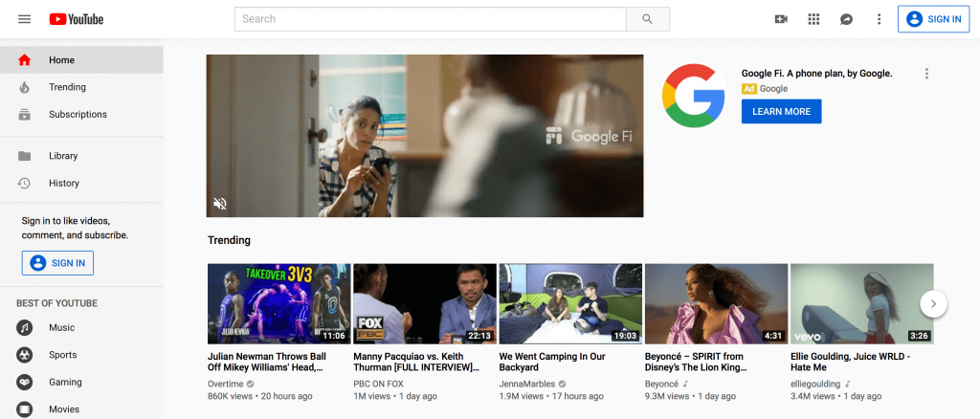Click the Gaming category icon
Image resolution: width=980 pixels, height=419 pixels.
24,382
